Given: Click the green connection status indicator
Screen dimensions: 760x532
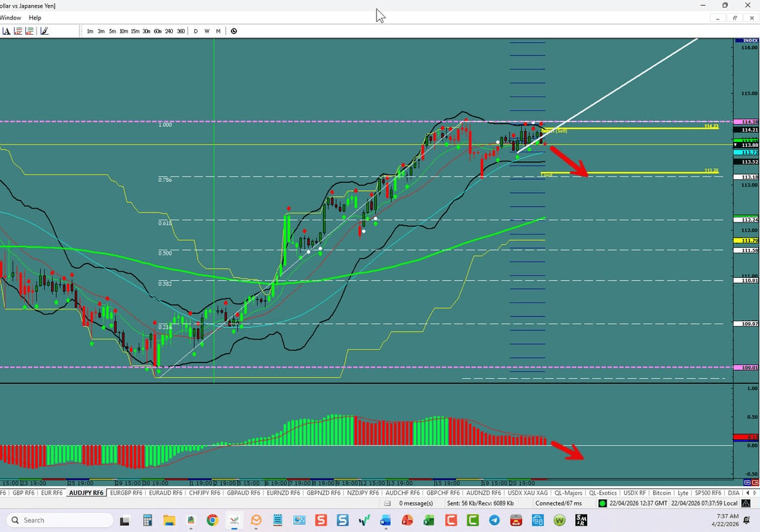Looking at the screenshot, I should (604, 503).
